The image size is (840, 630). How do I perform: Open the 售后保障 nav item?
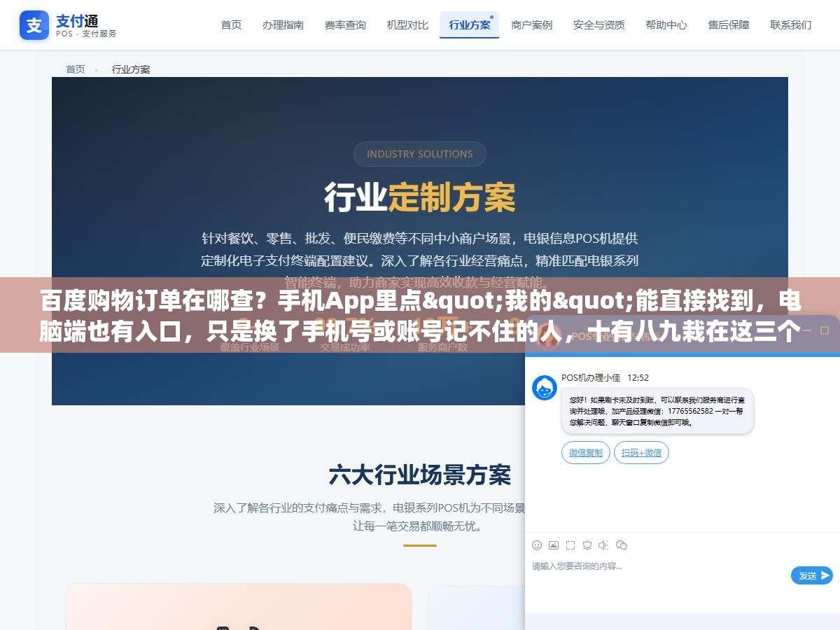pos(729,25)
